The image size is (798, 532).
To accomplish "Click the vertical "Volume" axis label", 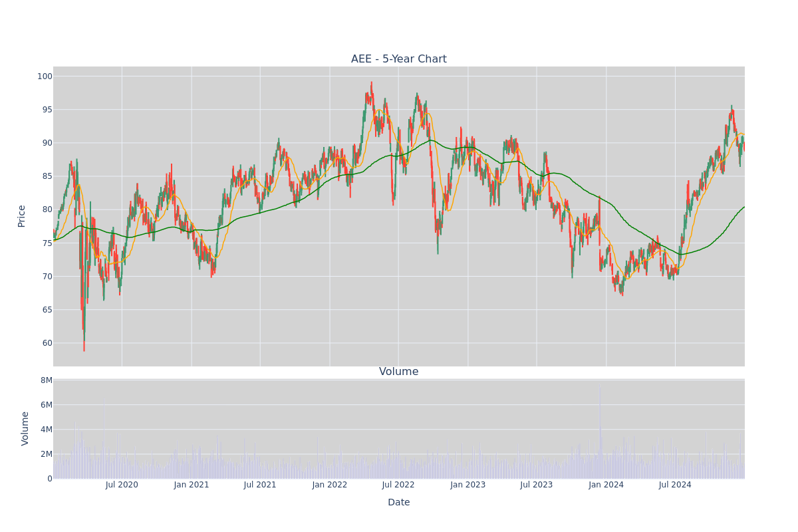I will click(x=25, y=428).
